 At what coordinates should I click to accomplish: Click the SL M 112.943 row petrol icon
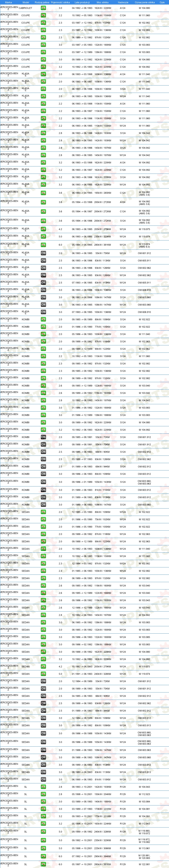pos(43,824)
